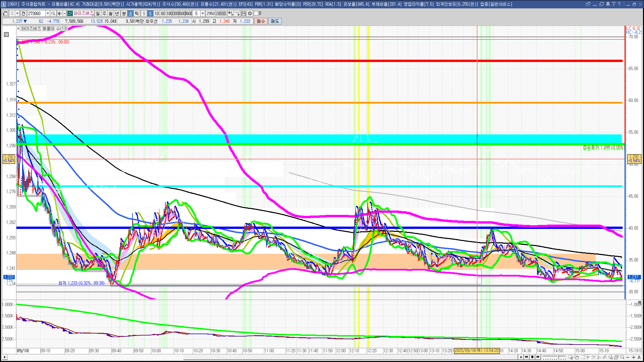Viewport: 644px width, 362px height.
Task: Click the 매수 buy button
Action: (x=261, y=21)
